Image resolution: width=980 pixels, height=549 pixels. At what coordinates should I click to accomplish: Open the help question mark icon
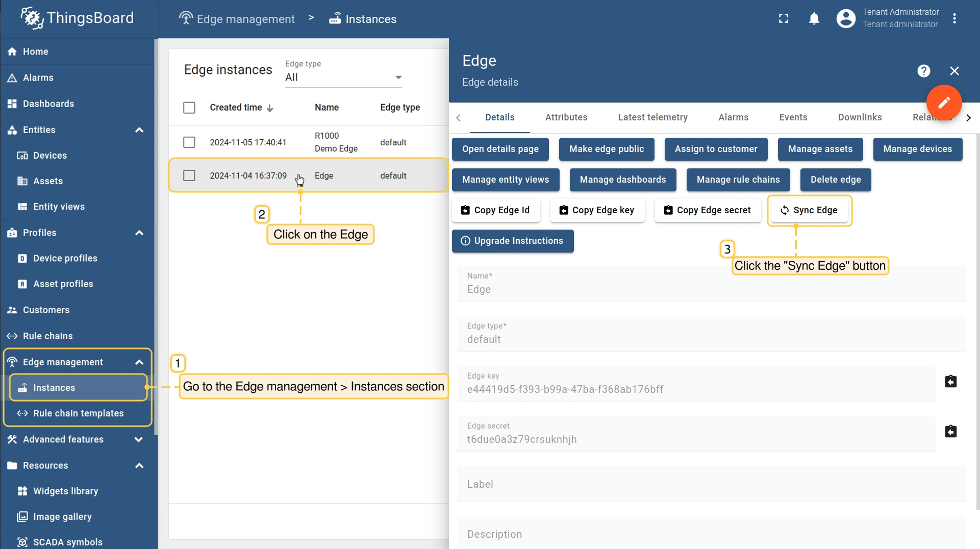coord(923,71)
